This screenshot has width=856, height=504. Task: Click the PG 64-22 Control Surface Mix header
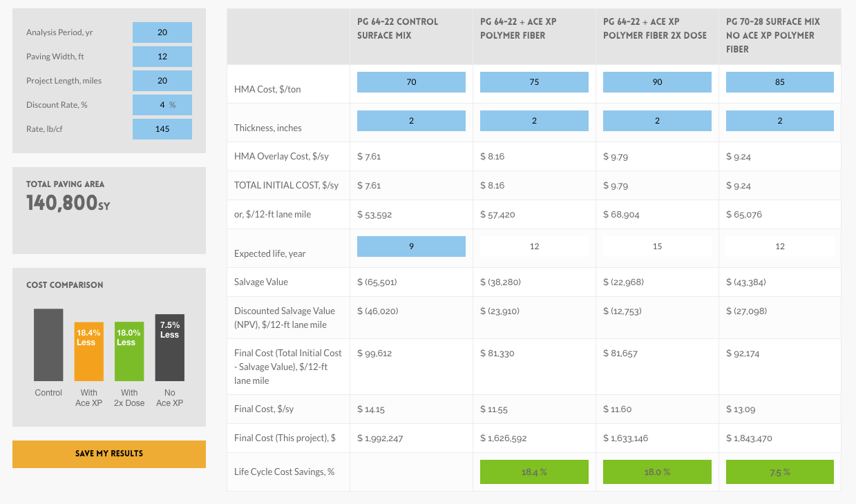point(398,28)
